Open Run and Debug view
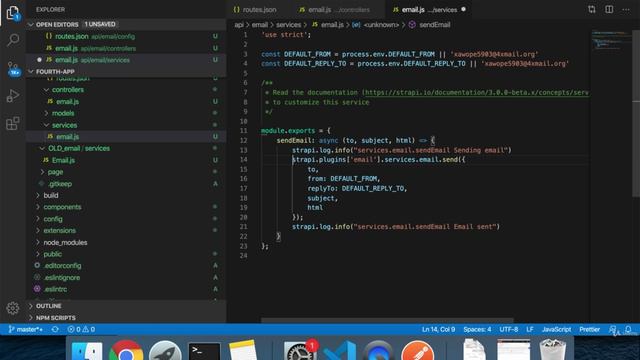640x360 pixels. click(x=13, y=96)
